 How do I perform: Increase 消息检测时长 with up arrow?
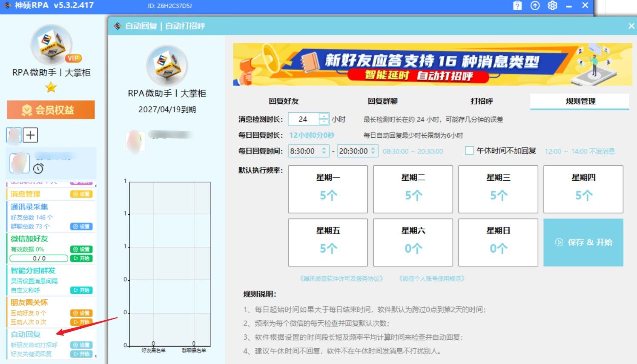[x=324, y=116]
